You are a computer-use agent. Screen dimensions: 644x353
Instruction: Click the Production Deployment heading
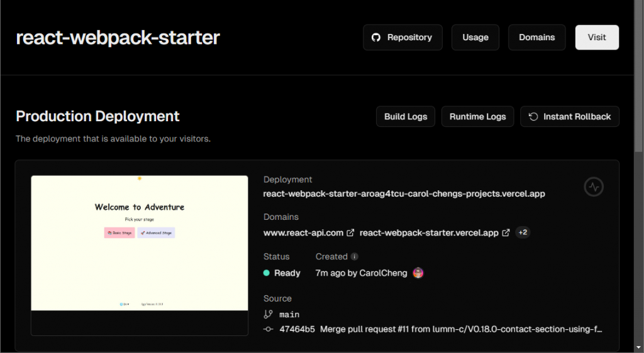pyautogui.click(x=97, y=116)
